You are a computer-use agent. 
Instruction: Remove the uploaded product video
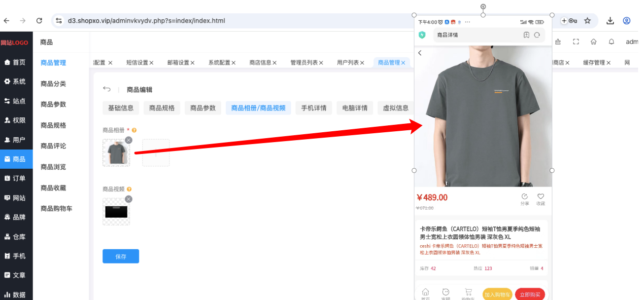pyautogui.click(x=129, y=199)
